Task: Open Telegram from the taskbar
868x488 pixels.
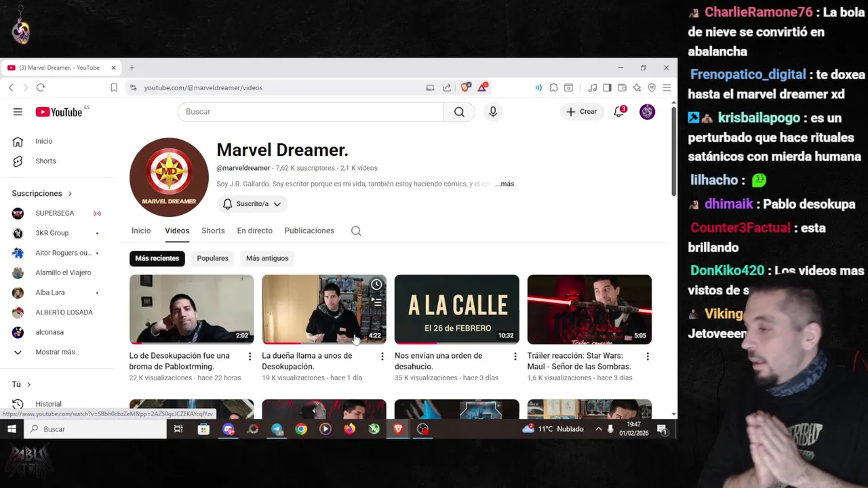Action: (x=277, y=429)
